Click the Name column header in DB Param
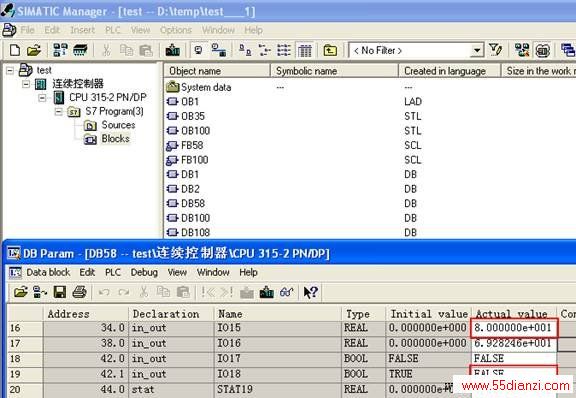576x398 pixels. pyautogui.click(x=277, y=314)
